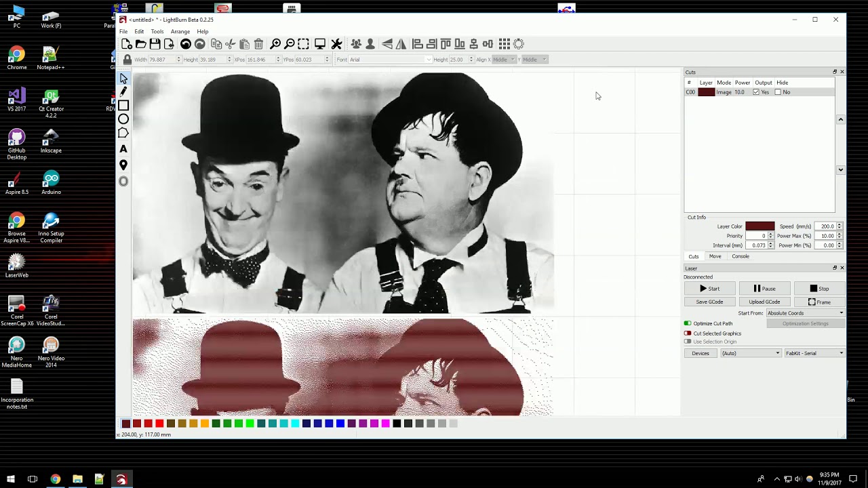
Task: Check Hide checkbox for layer C00
Action: point(778,92)
